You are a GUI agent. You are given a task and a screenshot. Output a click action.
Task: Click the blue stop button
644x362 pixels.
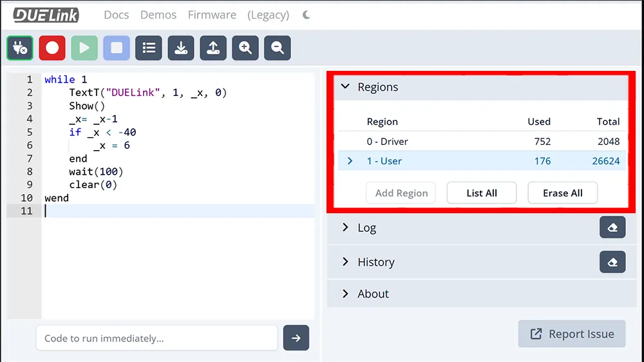click(x=117, y=48)
